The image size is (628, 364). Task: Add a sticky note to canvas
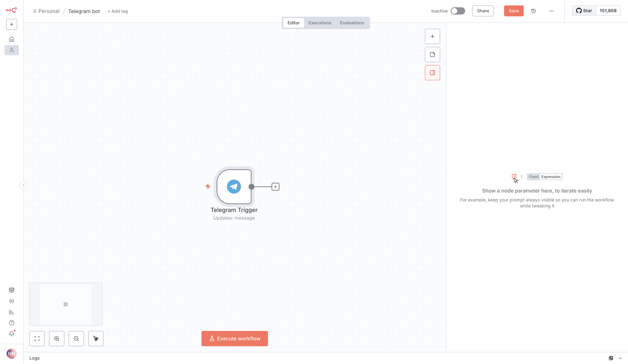432,54
